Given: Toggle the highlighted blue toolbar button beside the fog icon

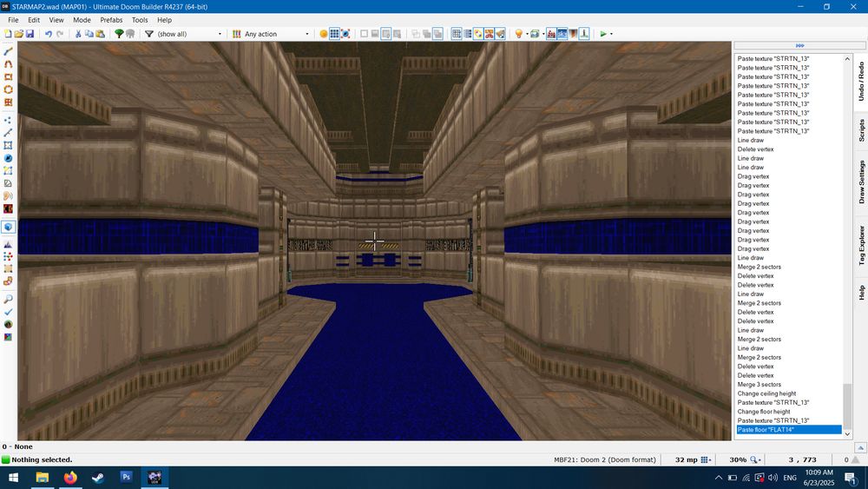Looking at the screenshot, I should point(562,34).
